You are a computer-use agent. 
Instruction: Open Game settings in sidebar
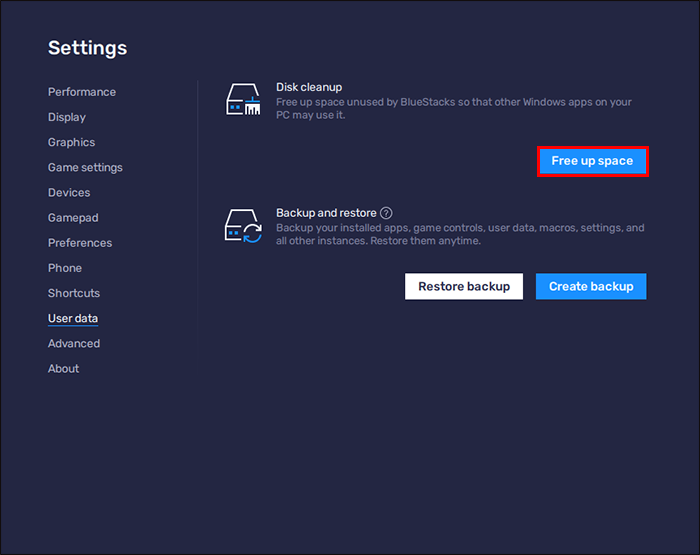click(x=85, y=167)
